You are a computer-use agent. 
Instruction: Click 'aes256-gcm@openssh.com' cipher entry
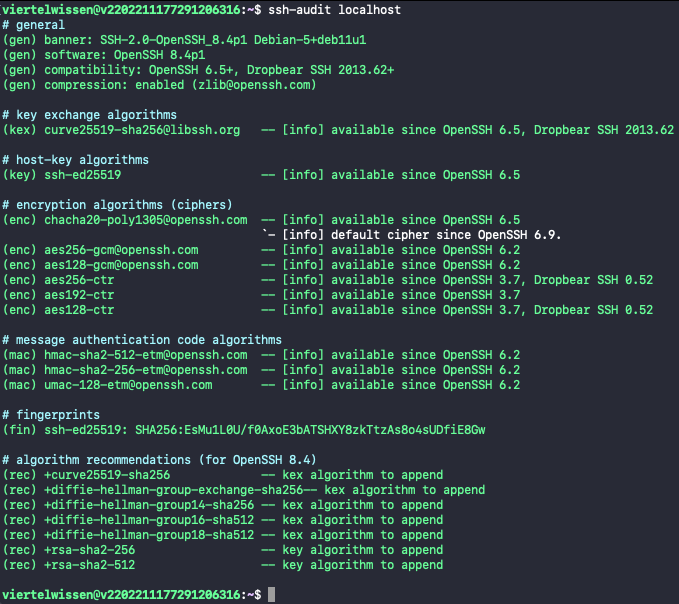(x=121, y=250)
